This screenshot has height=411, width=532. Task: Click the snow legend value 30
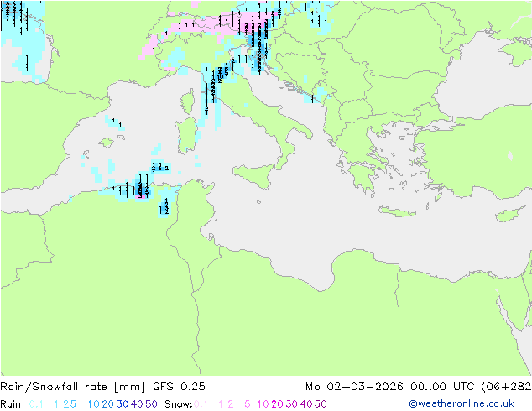(292, 404)
